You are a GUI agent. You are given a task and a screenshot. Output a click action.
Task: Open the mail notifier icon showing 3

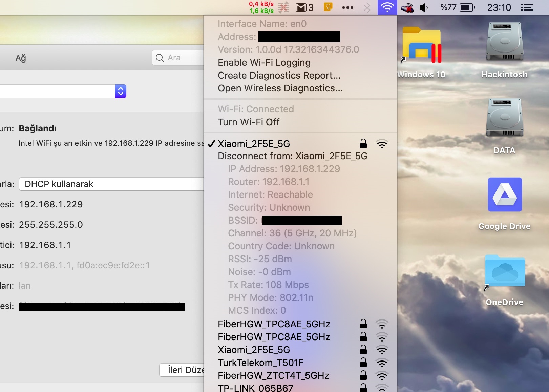(x=304, y=7)
